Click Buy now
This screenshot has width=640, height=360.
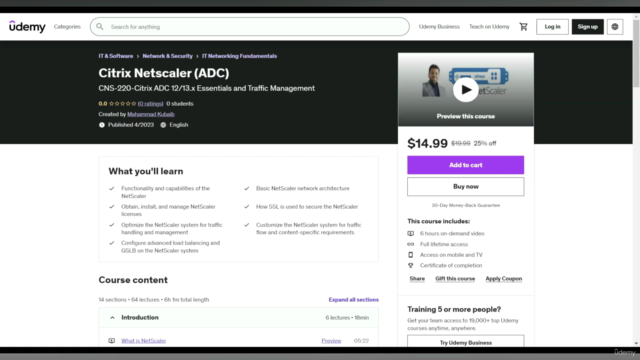click(465, 187)
